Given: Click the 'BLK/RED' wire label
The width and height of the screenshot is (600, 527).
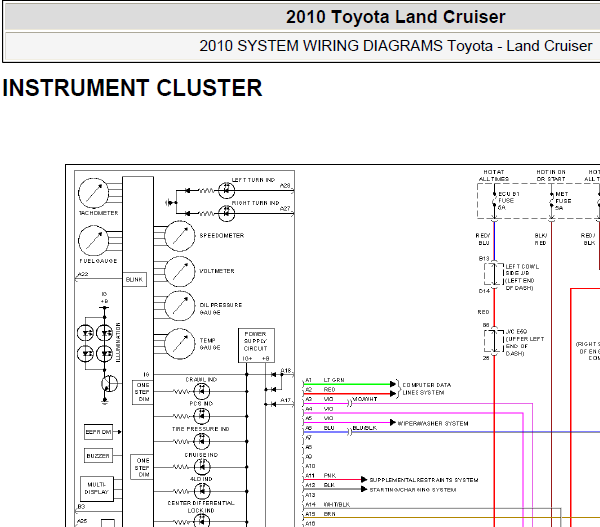Looking at the screenshot, I should (x=541, y=239).
